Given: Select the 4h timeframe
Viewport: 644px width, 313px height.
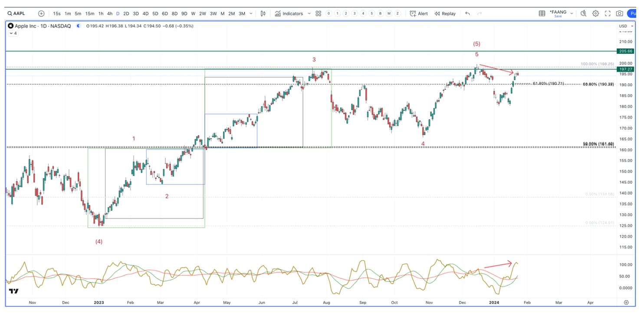Looking at the screenshot, I should tap(110, 13).
